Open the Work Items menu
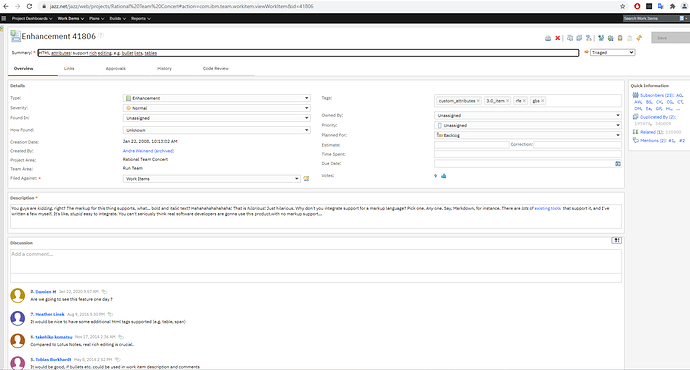 point(70,18)
